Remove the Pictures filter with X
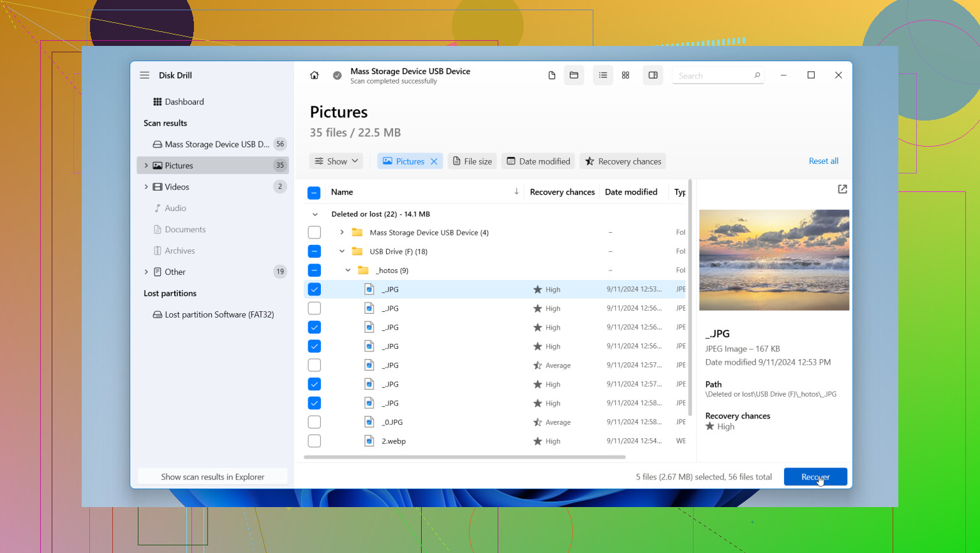This screenshot has height=553, width=980. [x=434, y=161]
